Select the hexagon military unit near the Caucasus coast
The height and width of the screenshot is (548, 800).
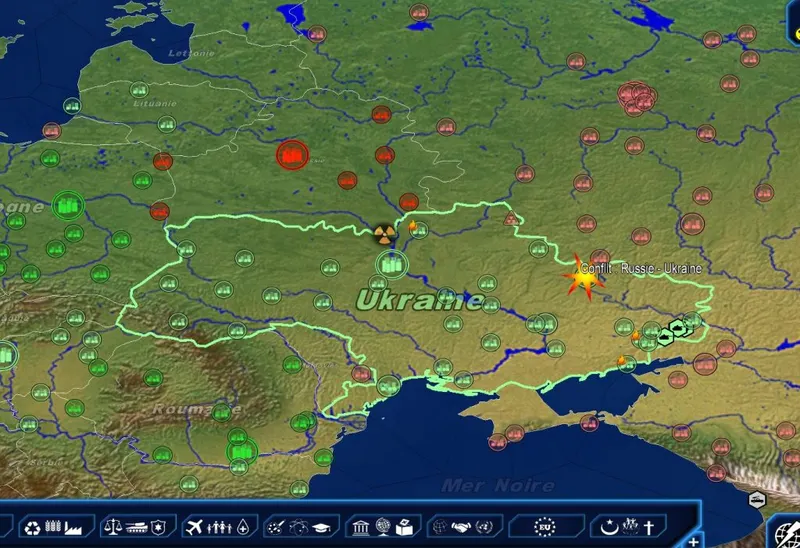(x=757, y=499)
